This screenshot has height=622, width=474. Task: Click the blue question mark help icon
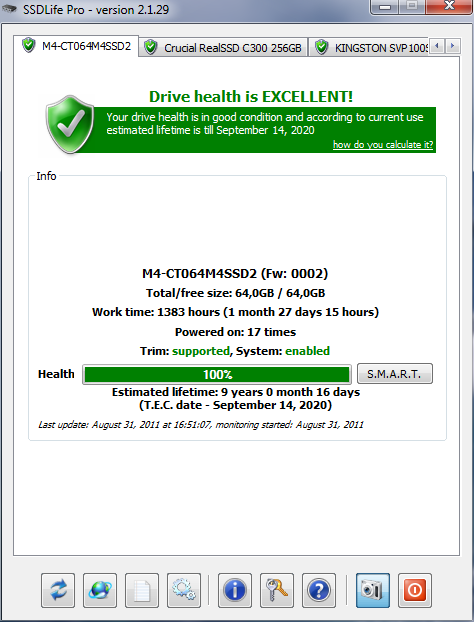click(x=319, y=590)
